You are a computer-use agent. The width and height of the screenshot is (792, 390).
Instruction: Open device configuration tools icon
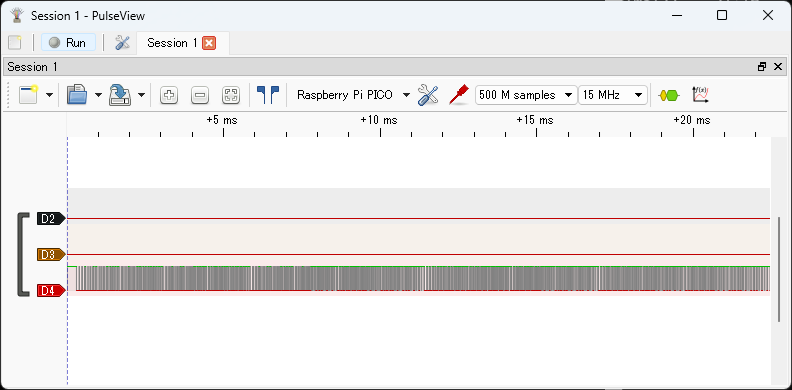428,95
